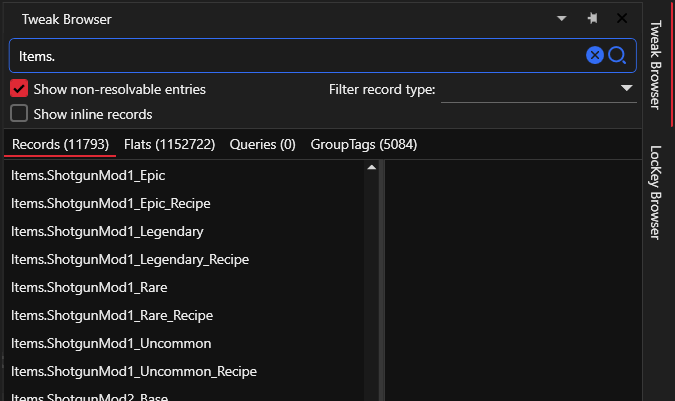
Task: Enable Show inline records checkbox
Action: pos(19,114)
